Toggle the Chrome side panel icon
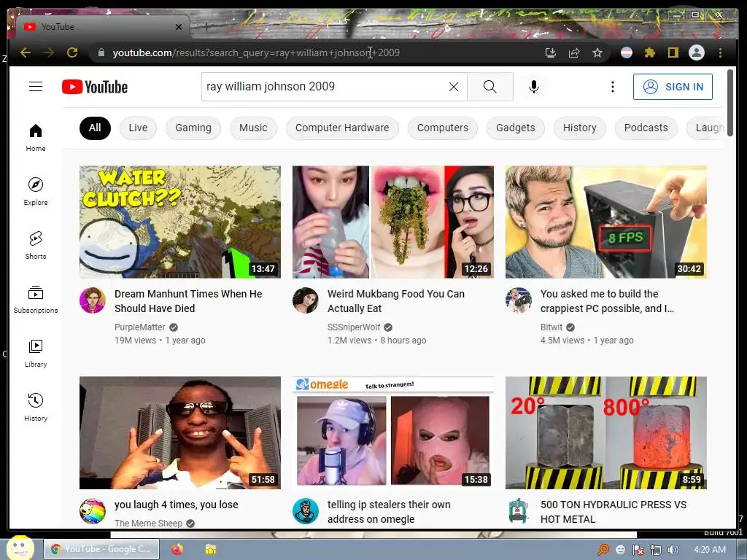 (673, 52)
